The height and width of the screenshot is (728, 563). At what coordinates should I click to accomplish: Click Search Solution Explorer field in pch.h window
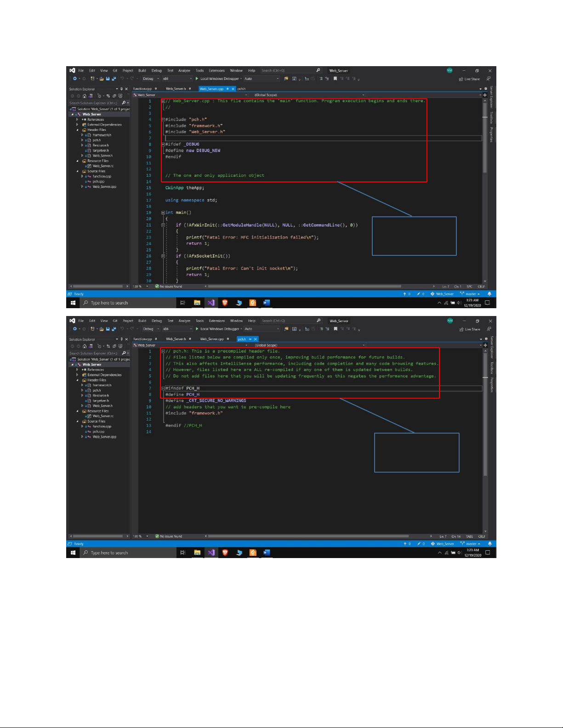point(94,353)
